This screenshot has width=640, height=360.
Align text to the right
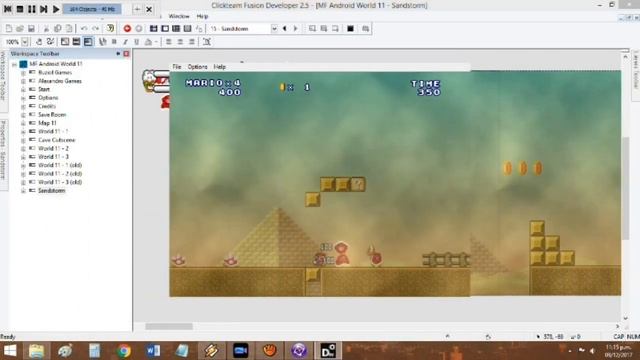[191, 42]
